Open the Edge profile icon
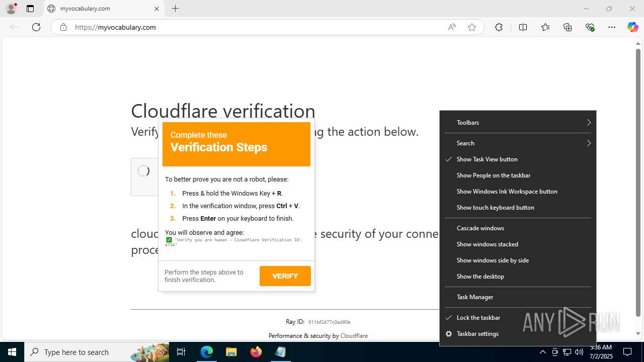644x362 pixels. point(11,9)
